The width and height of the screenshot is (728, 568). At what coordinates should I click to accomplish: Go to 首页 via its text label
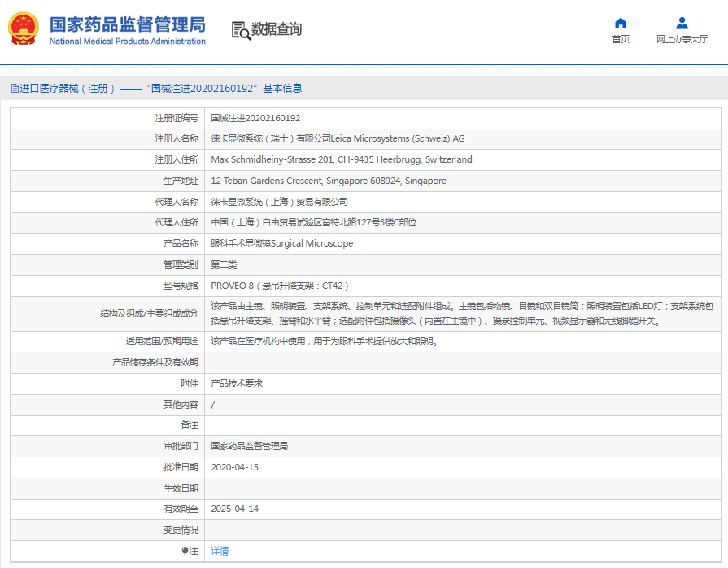(621, 39)
